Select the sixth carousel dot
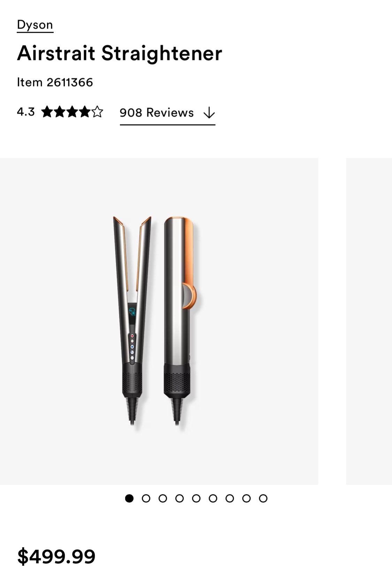Screen dimensions: 392x573 click(x=213, y=498)
